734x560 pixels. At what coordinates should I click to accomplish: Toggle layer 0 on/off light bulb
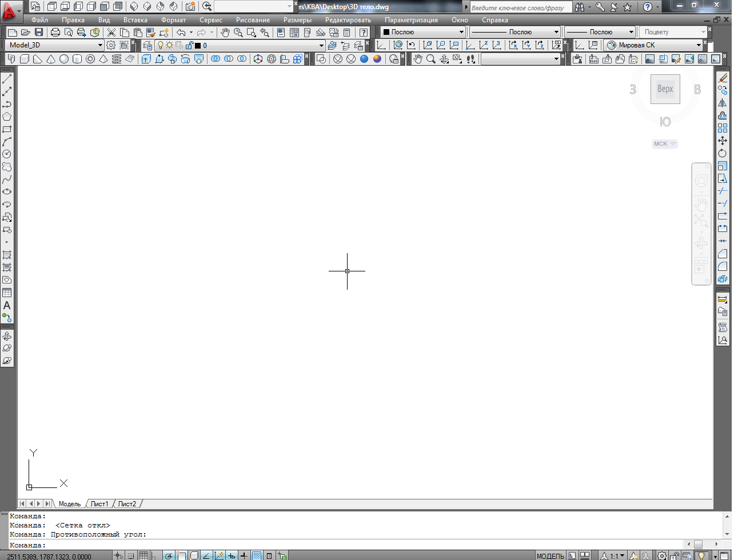161,45
